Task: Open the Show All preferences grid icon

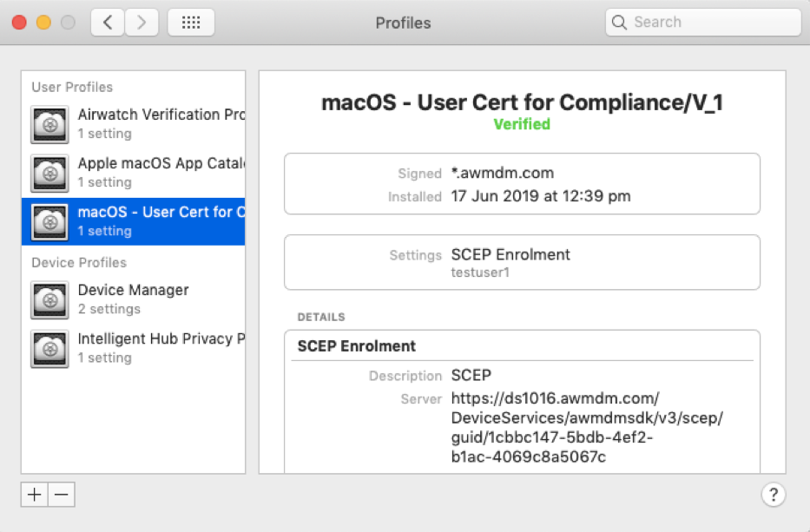Action: click(x=191, y=22)
